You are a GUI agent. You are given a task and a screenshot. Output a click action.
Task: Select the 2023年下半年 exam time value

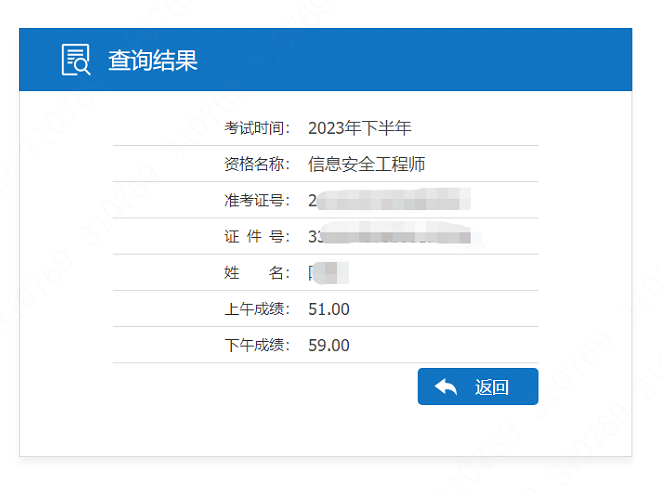[360, 128]
